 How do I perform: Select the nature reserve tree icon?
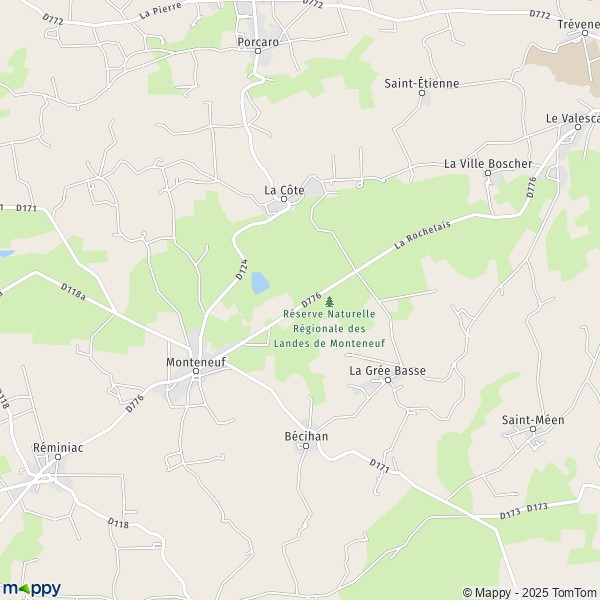(329, 302)
